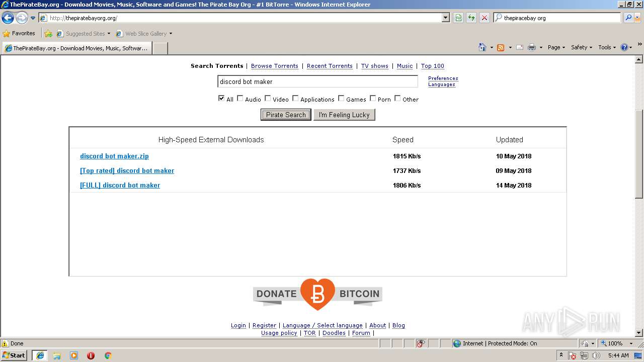Viewport: 644px width, 362px height.
Task: Click the status bar warning icon
Action: [x=5, y=343]
